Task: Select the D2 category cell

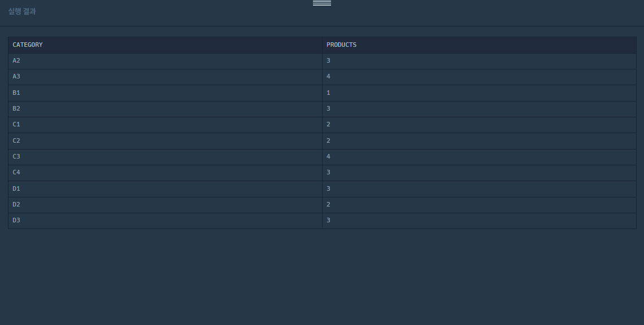Action: pyautogui.click(x=165, y=205)
